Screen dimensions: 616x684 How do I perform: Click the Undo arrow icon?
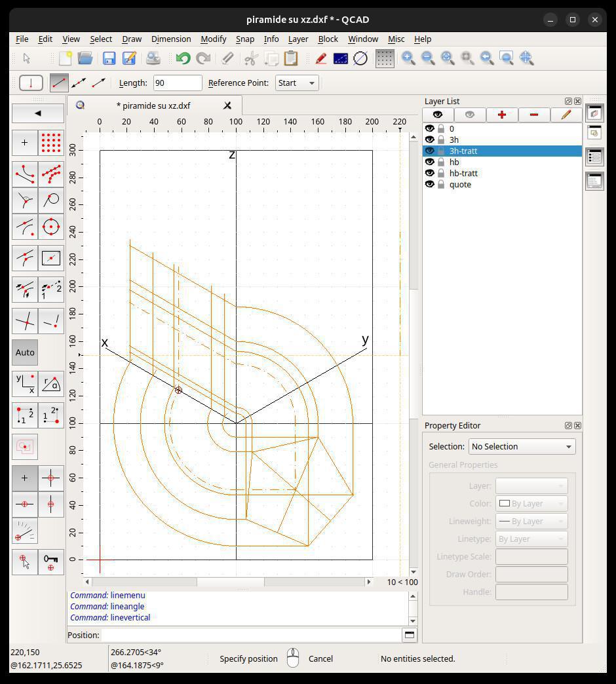(x=183, y=58)
